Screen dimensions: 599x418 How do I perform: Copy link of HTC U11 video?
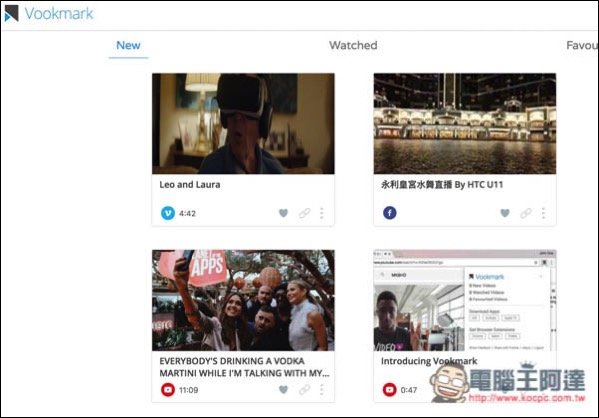pos(526,213)
